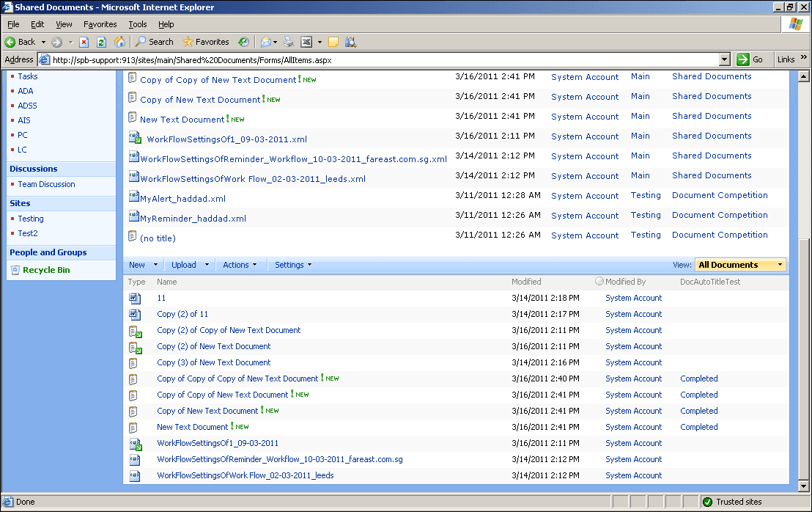Click the page icon in the address bar
Viewport: 812px width, 512px height.
45,59
